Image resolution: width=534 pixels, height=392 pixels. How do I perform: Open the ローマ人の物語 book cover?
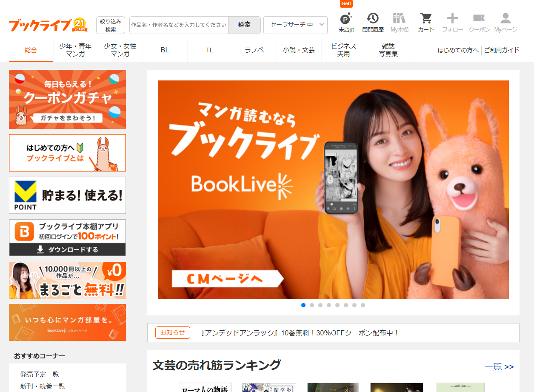click(x=205, y=387)
